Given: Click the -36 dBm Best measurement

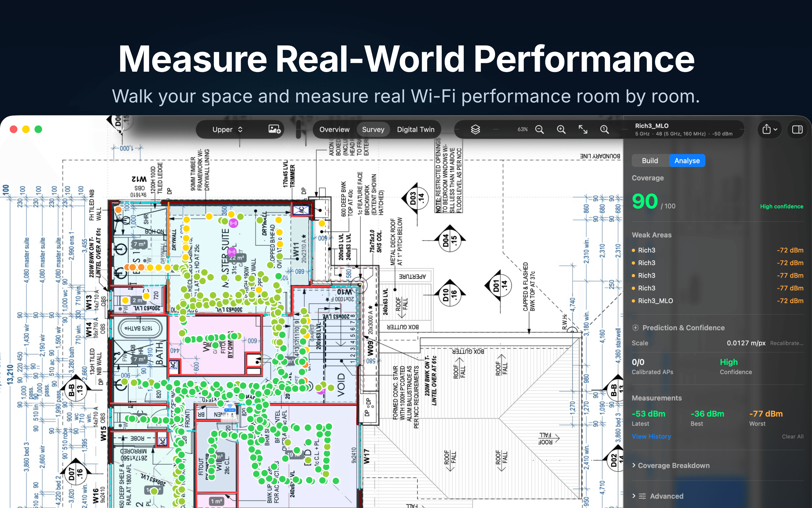Looking at the screenshot, I should point(707,414).
